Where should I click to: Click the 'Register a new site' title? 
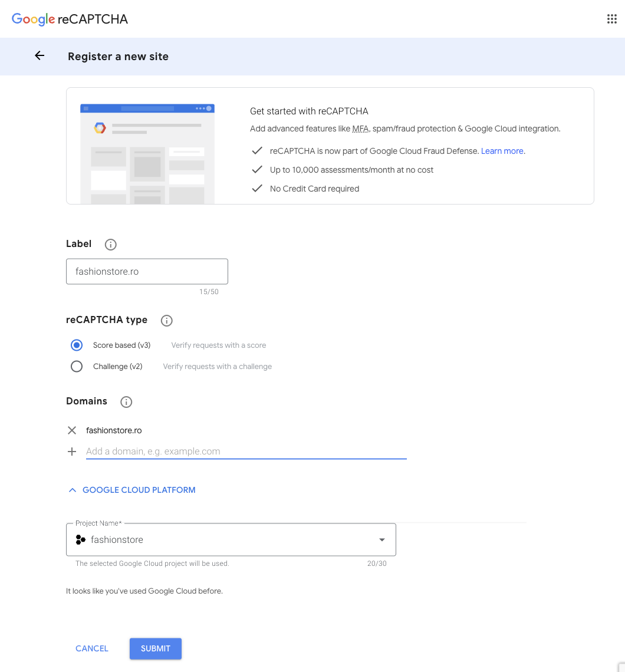118,57
